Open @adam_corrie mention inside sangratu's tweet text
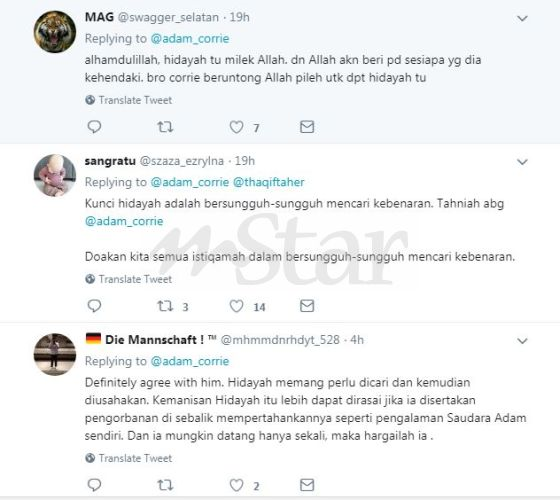Screen dimensions: 560x500 coord(124,221)
